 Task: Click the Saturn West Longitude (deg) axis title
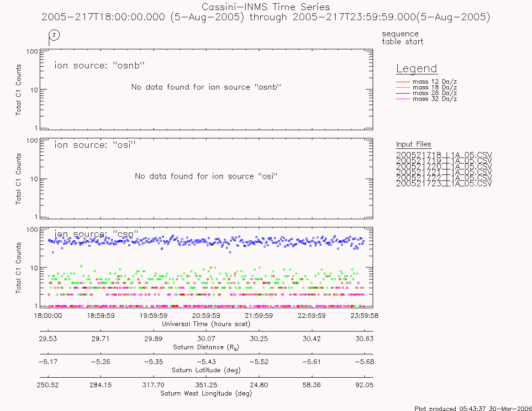pos(206,393)
